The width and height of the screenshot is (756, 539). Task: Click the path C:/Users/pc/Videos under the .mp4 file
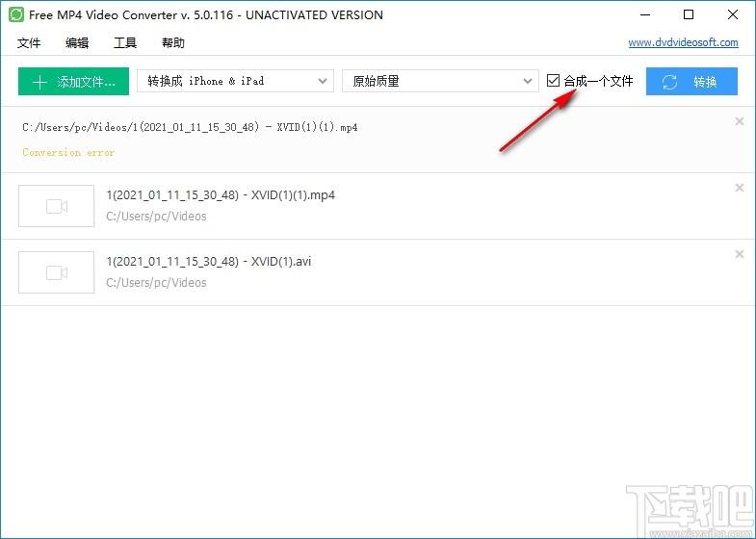click(156, 217)
